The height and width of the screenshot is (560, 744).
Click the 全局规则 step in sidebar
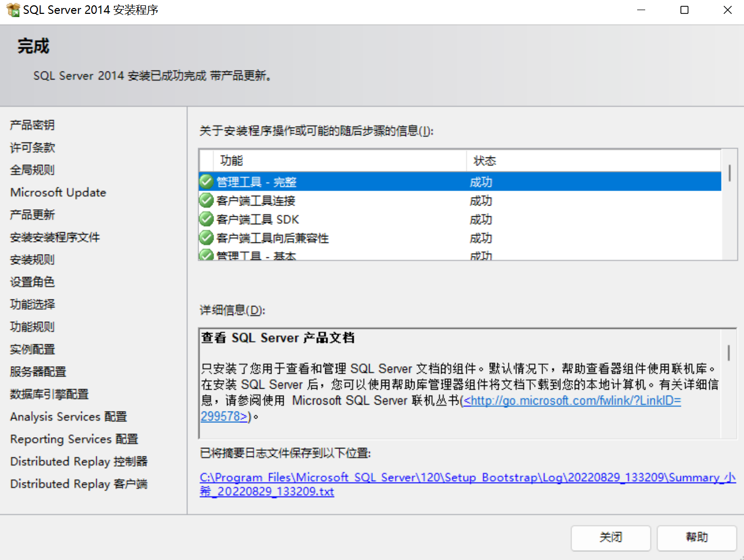click(32, 170)
